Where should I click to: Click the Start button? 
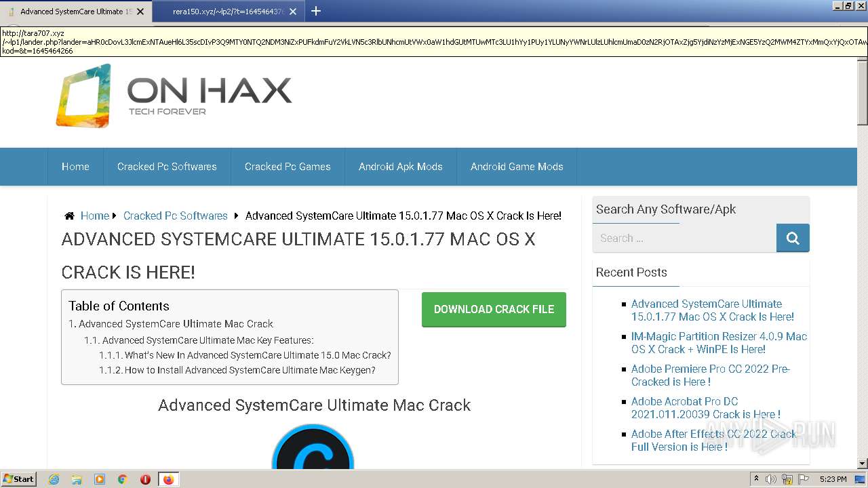click(x=19, y=479)
